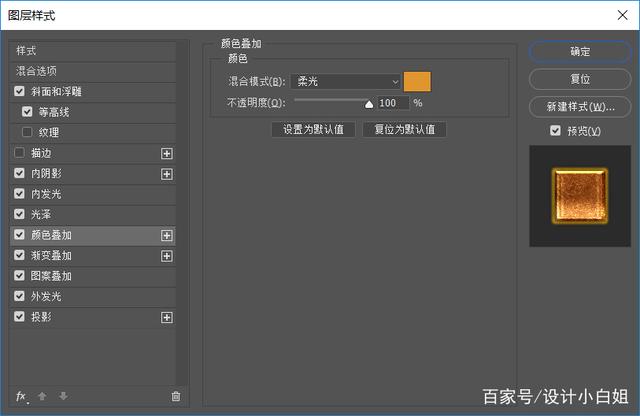Uncheck the 等高线 checkbox
640x416 pixels.
[x=27, y=111]
